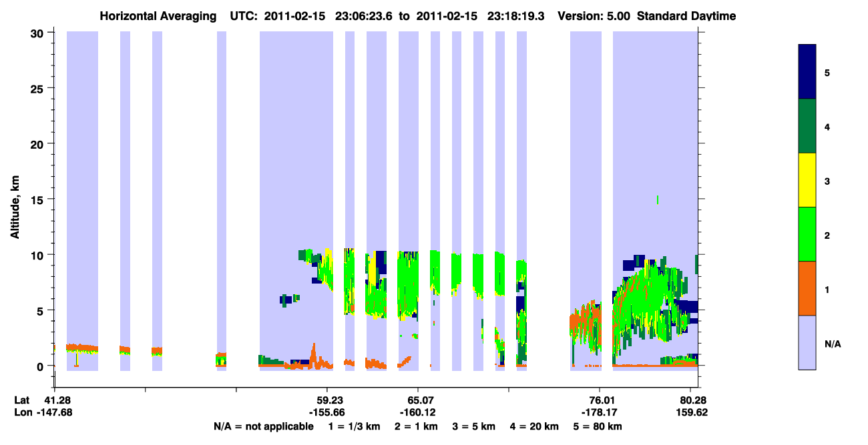Click the lavender N/A colorbar segment
Viewport: 868px width, 445px height.
point(807,342)
